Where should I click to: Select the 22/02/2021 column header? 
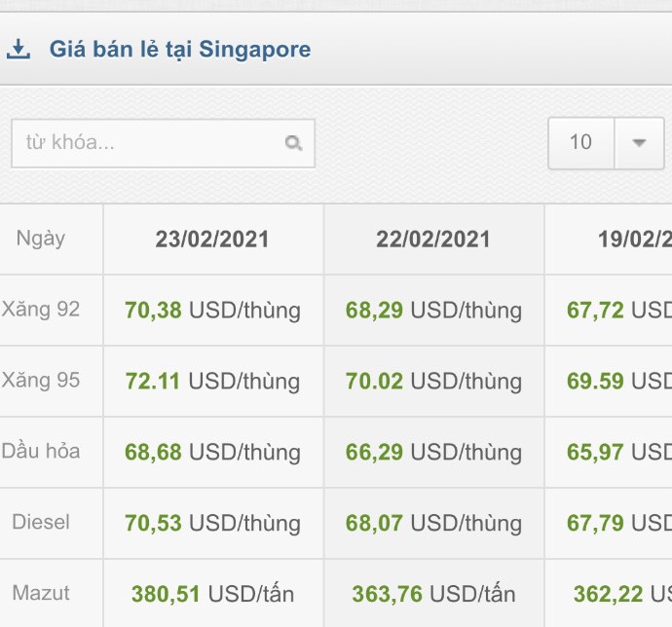click(433, 239)
